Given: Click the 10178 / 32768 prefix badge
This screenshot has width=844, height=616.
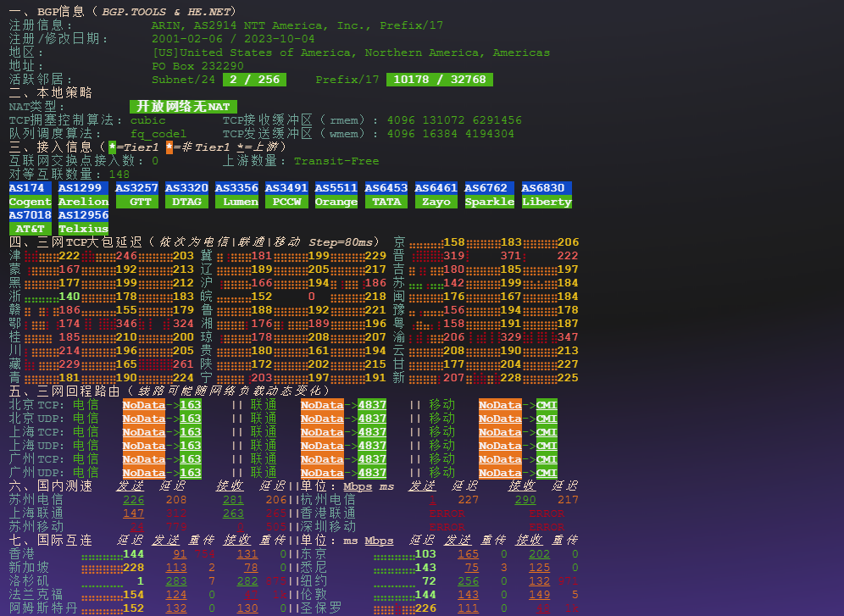Looking at the screenshot, I should point(439,80).
